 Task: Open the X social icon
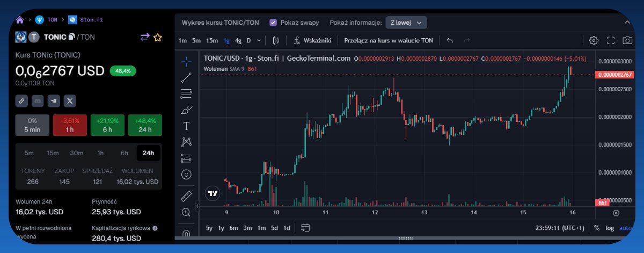click(x=70, y=100)
